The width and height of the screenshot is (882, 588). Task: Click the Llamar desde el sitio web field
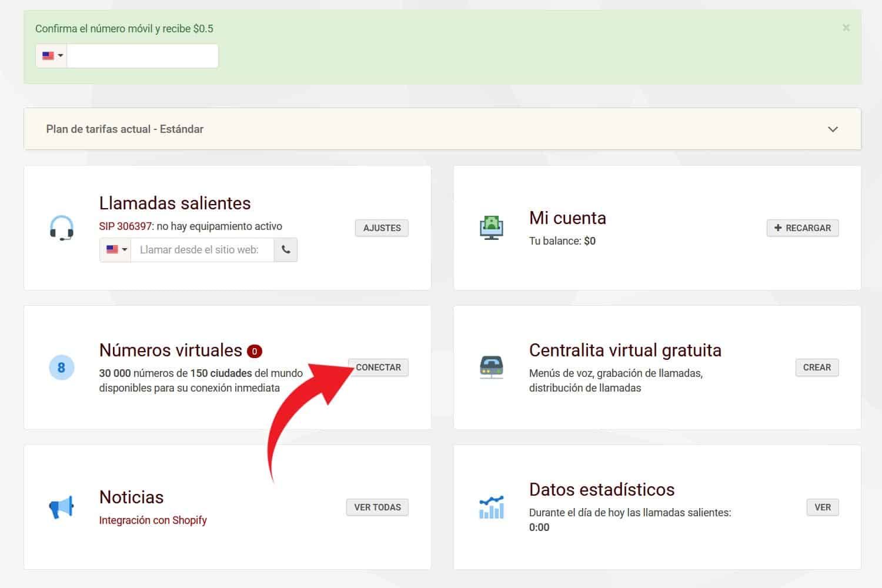202,250
